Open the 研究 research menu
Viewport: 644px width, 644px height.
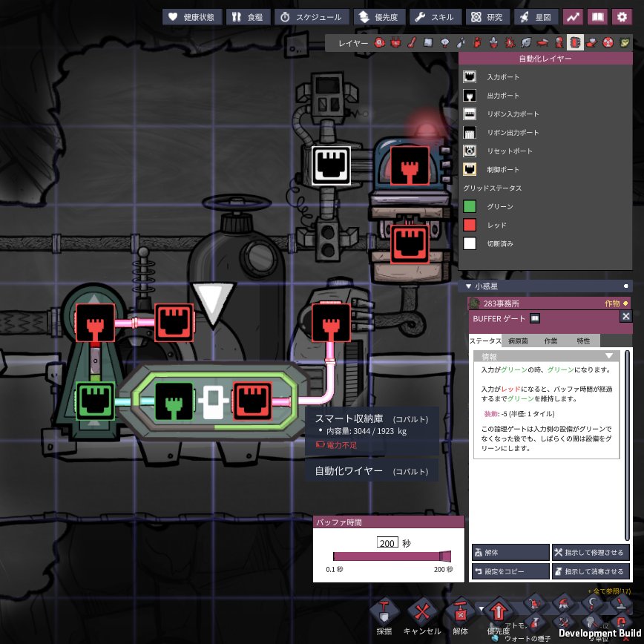488,17
